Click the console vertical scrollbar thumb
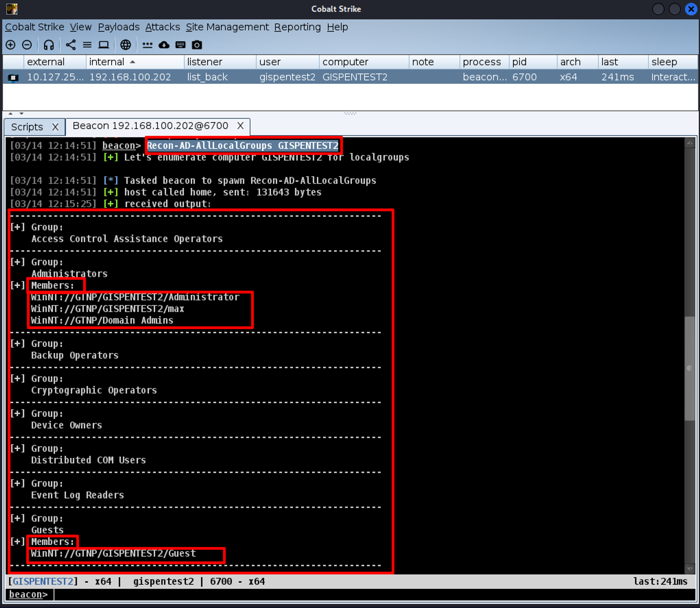This screenshot has width=700, height=608. click(689, 367)
